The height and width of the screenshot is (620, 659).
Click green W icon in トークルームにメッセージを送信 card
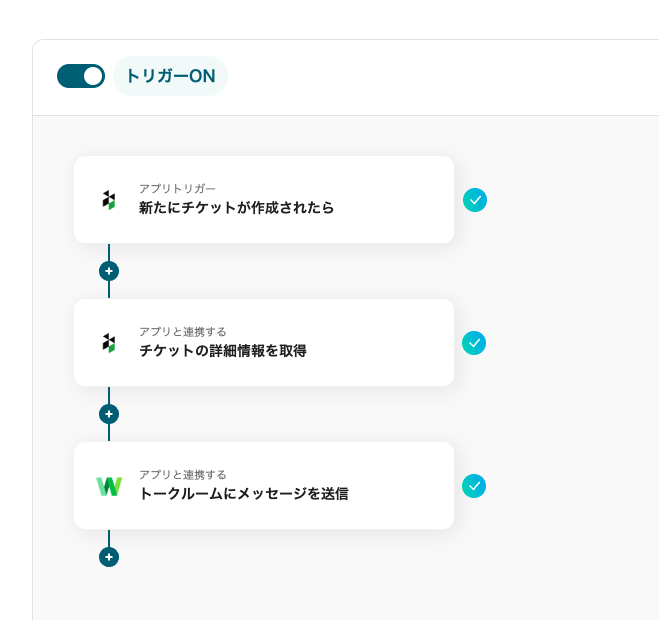[x=109, y=486]
